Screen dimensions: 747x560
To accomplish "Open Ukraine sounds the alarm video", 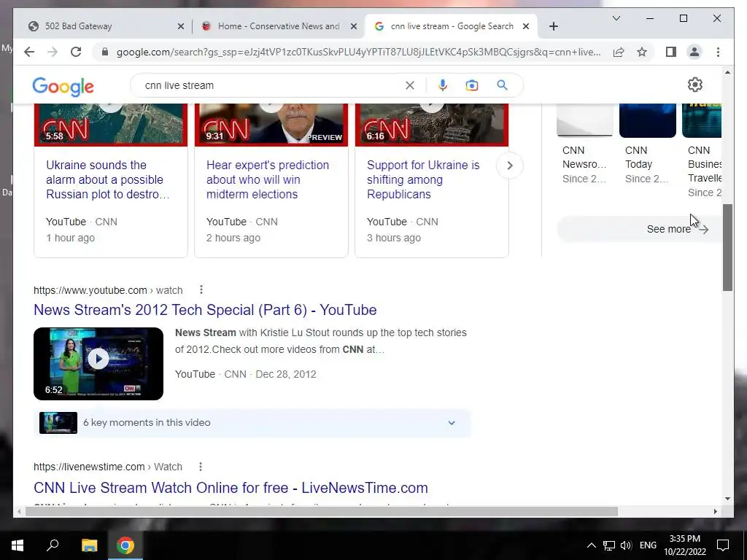I will (108, 179).
